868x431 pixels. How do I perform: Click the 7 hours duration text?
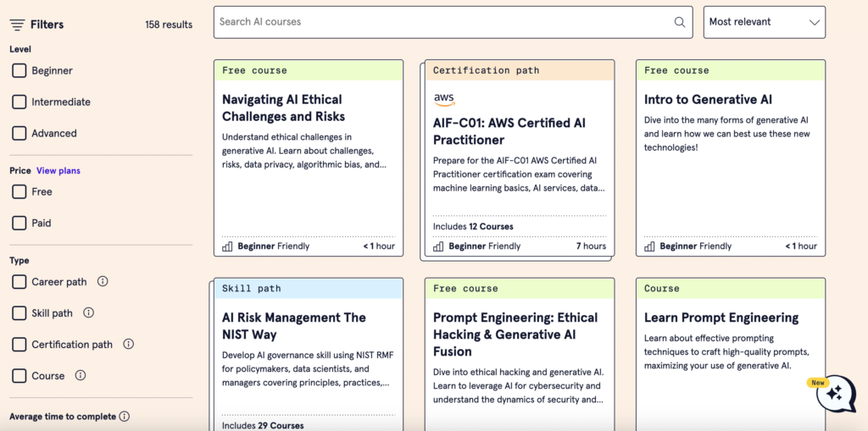pyautogui.click(x=591, y=246)
